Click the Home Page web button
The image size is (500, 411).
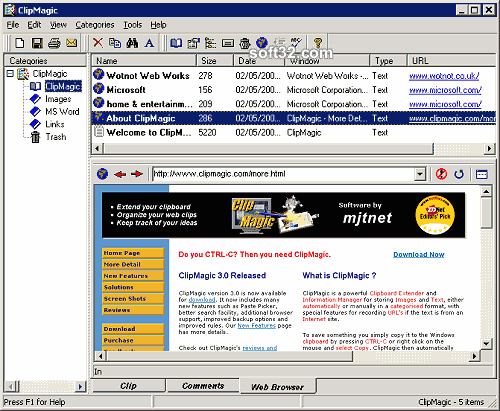coord(133,253)
